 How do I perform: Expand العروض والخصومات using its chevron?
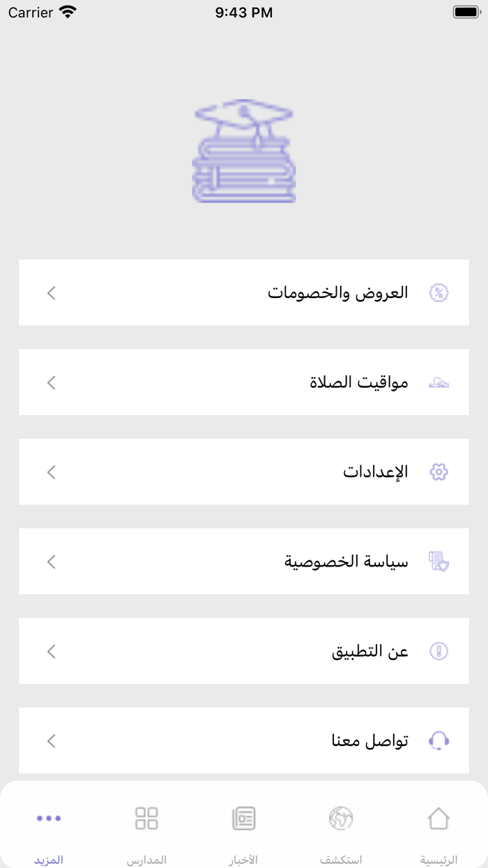tap(51, 293)
